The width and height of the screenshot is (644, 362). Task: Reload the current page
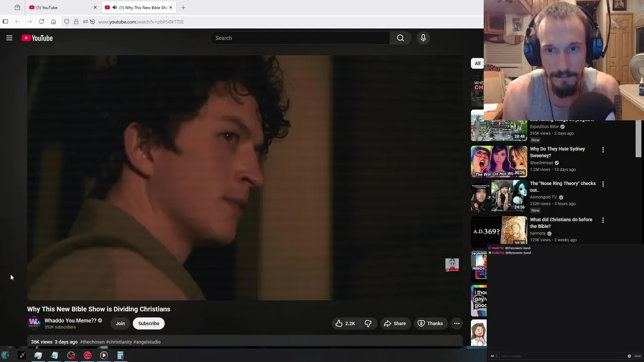tap(41, 22)
